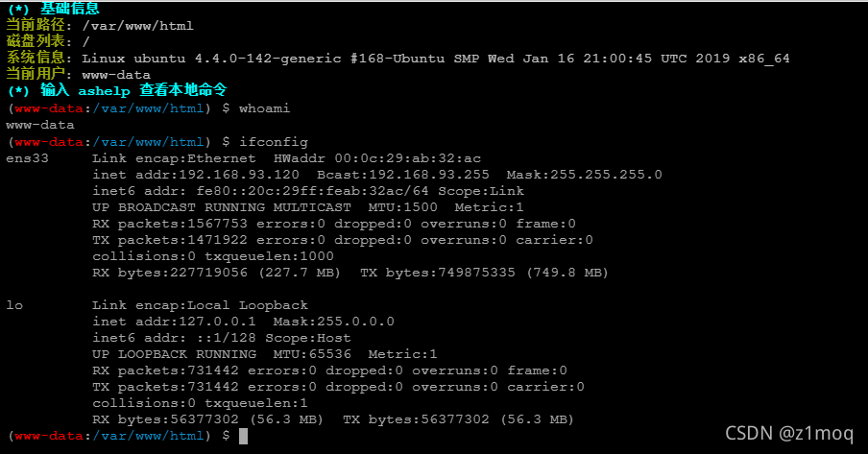Image resolution: width=868 pixels, height=454 pixels.
Task: Click the HWaddr 00:0c:29:ab:32:ac value
Action: point(377,158)
